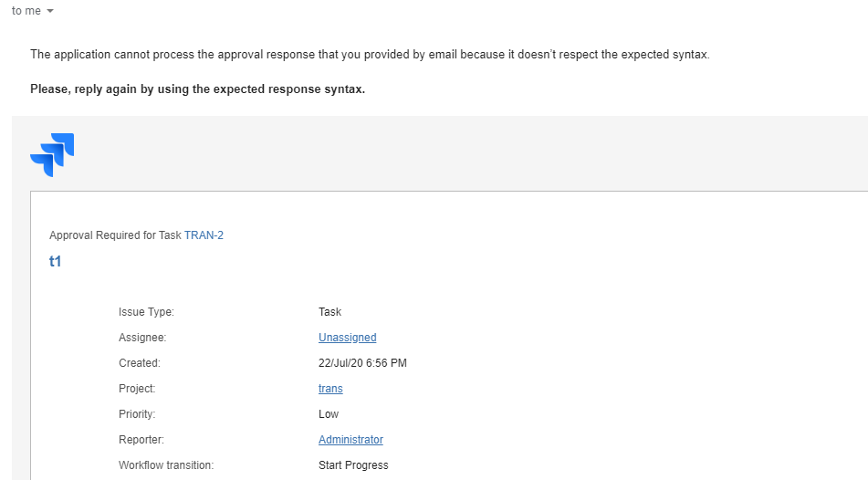The image size is (868, 480).
Task: Click the "Assignee:" field label
Action: 142,338
